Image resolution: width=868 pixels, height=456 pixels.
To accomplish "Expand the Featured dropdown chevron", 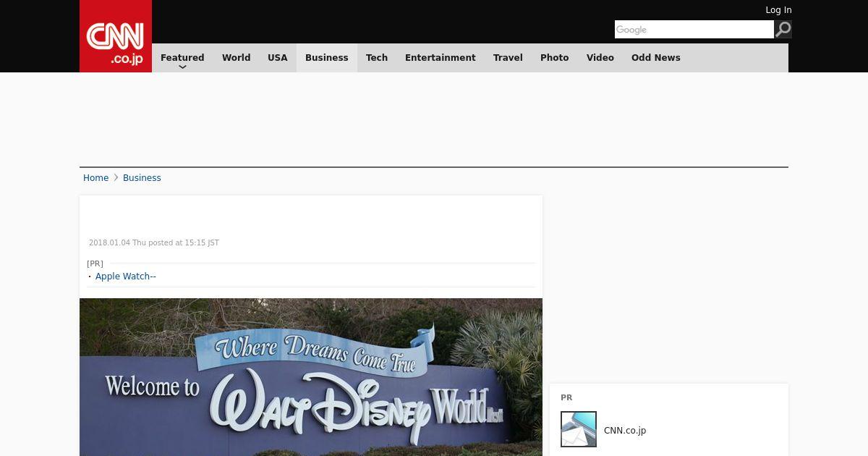I will pos(182,67).
